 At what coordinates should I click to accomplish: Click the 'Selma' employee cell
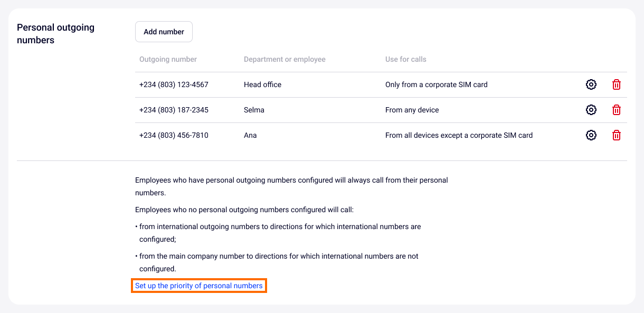pos(254,110)
